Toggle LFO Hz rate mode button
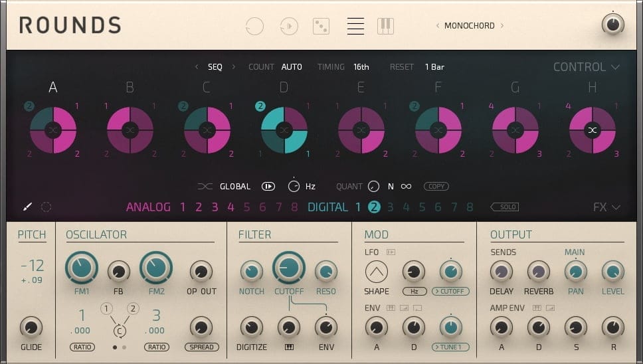 pos(414,292)
